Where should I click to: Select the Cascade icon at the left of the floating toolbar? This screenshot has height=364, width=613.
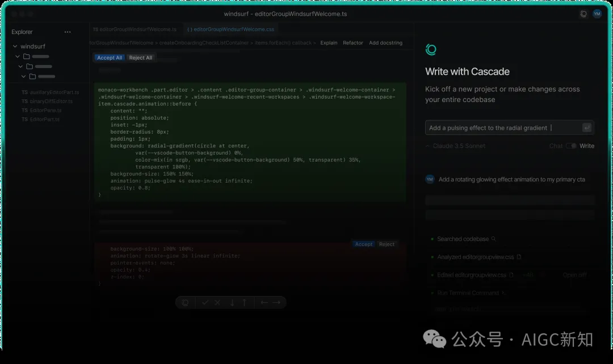(x=185, y=302)
